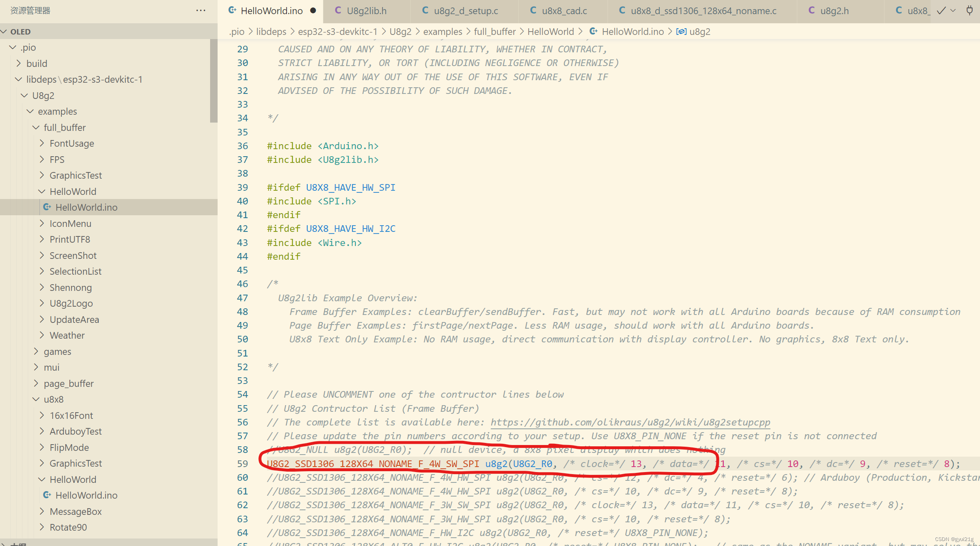This screenshot has width=980, height=546.
Task: Open the u8g2setupcpp GitHub wiki link
Action: 630,422
